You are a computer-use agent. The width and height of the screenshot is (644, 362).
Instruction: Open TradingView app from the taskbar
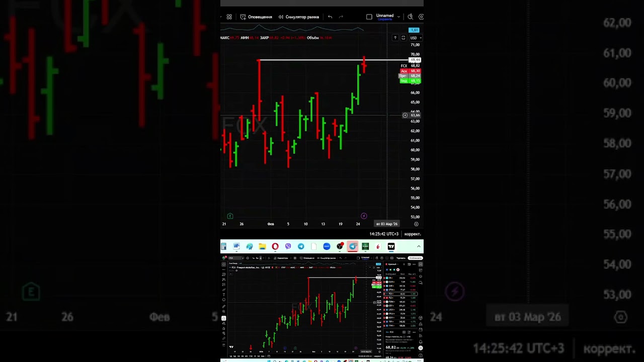coord(391,246)
